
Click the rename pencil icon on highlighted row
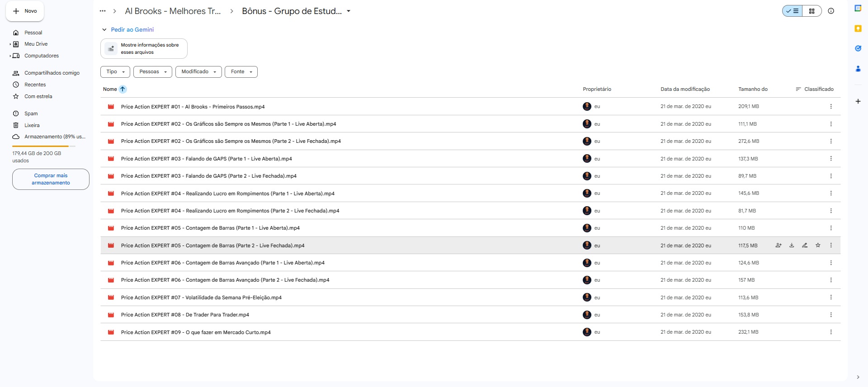click(805, 245)
